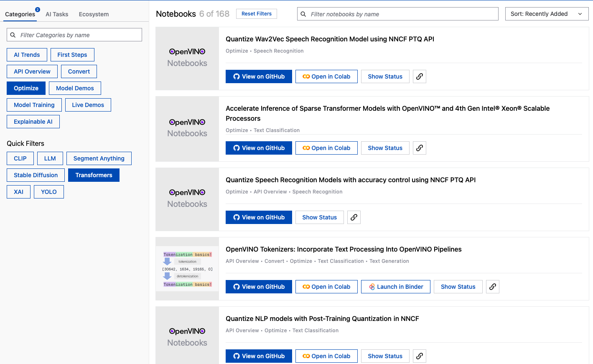Image resolution: width=593 pixels, height=364 pixels.
Task: Open the Tokenizers notebook thumbnail image
Action: [x=187, y=269]
